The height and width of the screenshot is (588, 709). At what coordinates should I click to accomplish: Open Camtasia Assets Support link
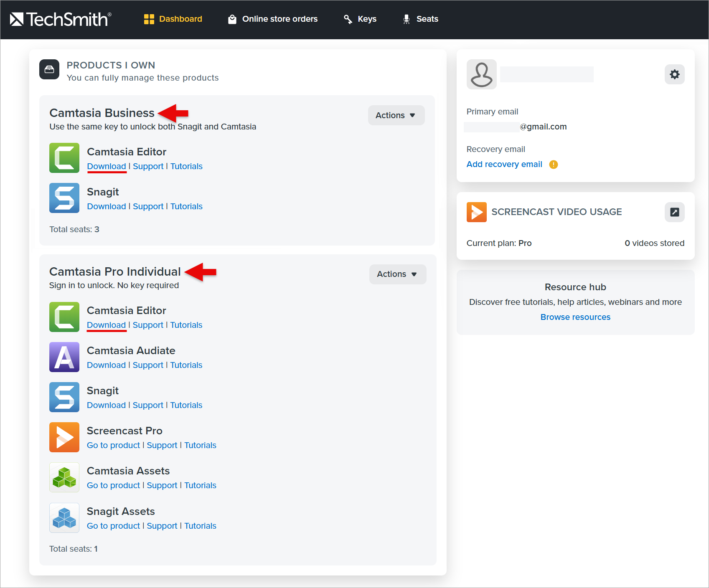pos(162,485)
